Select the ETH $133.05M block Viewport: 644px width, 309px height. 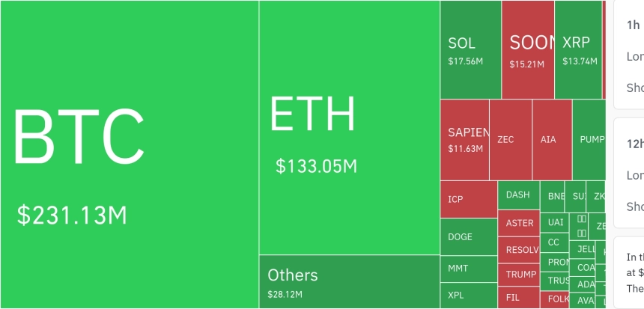[x=349, y=127]
